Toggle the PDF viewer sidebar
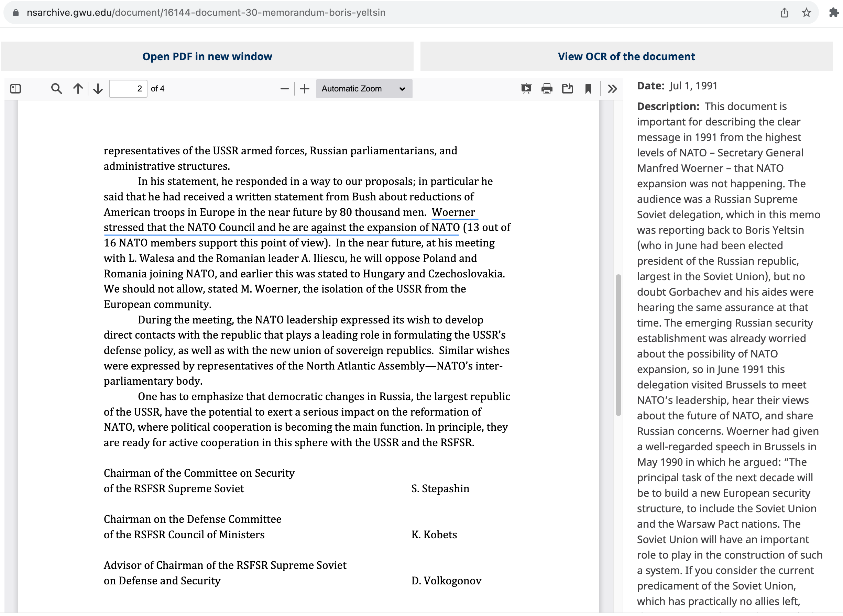843x616 pixels. pos(15,89)
